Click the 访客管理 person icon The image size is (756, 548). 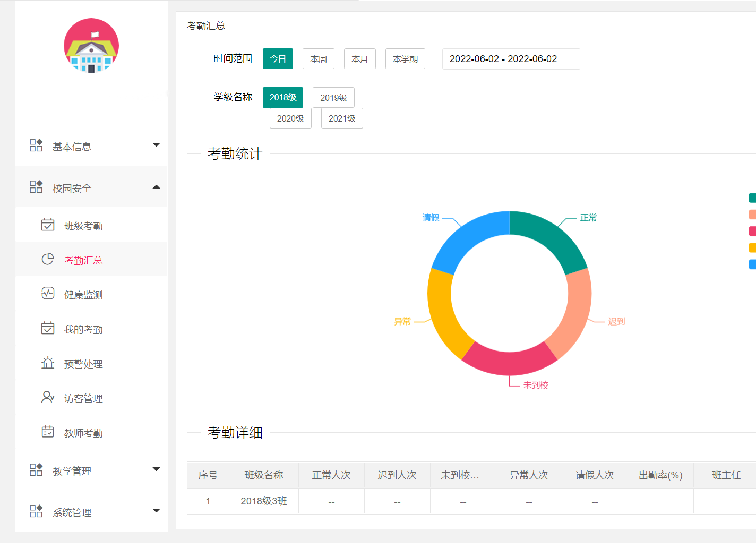(x=48, y=397)
